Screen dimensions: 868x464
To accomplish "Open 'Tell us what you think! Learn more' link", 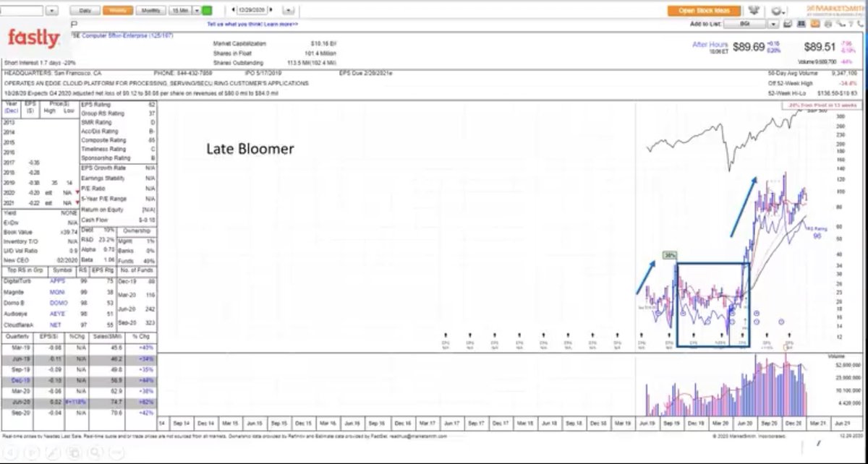I will (252, 24).
